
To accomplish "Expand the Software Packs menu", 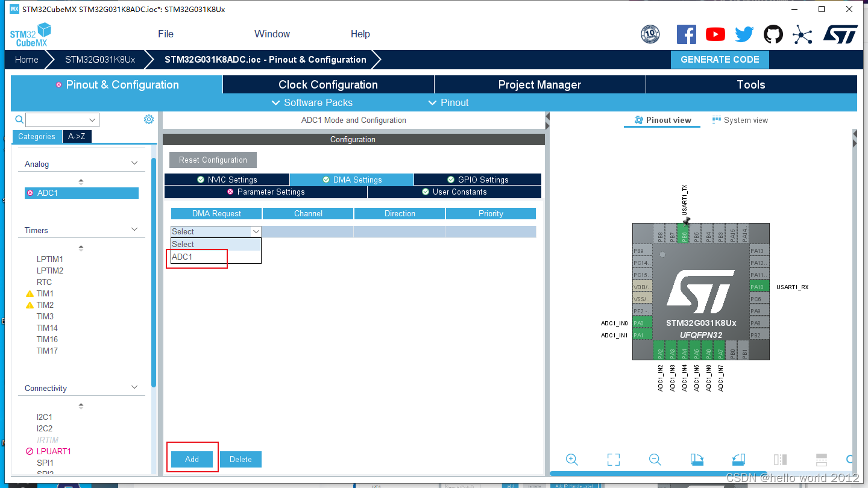I will tap(312, 102).
